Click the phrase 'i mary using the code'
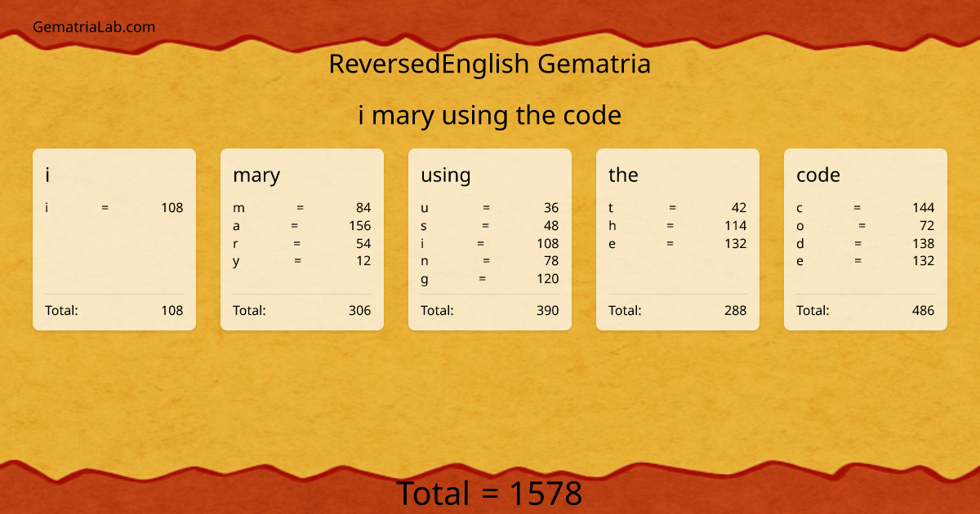The image size is (980, 514). [x=490, y=115]
